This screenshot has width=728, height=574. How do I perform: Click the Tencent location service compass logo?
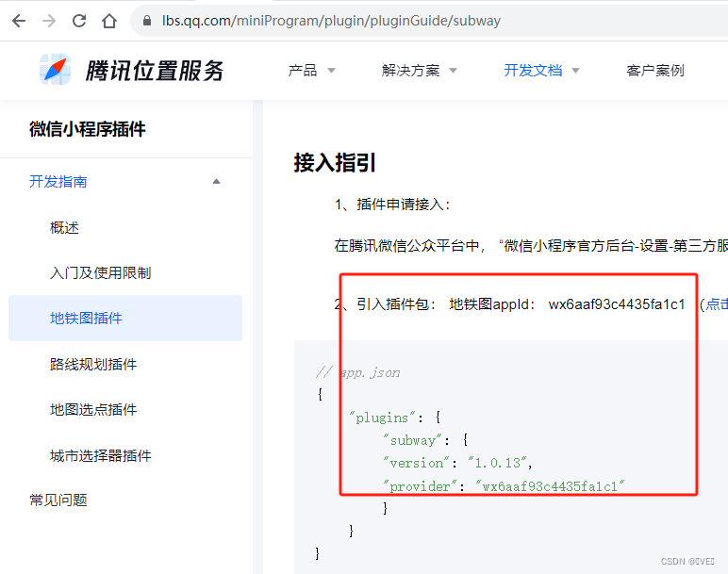click(x=56, y=70)
